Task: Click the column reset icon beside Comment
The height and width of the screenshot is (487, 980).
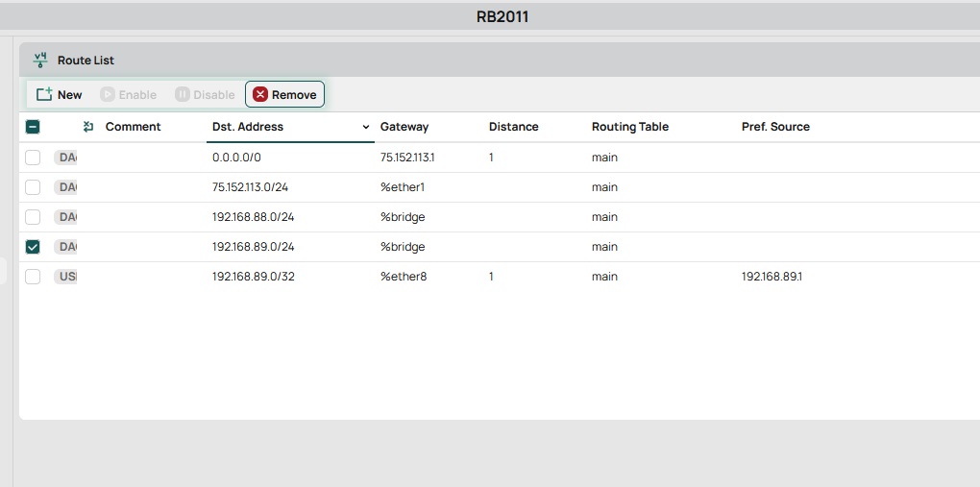Action: click(x=88, y=127)
